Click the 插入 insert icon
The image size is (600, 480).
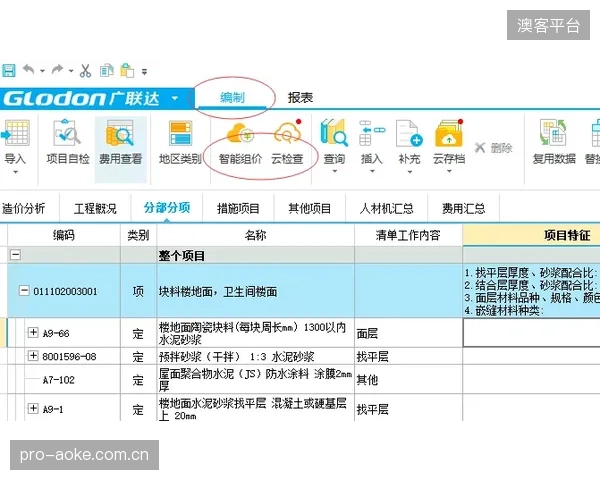click(x=372, y=132)
